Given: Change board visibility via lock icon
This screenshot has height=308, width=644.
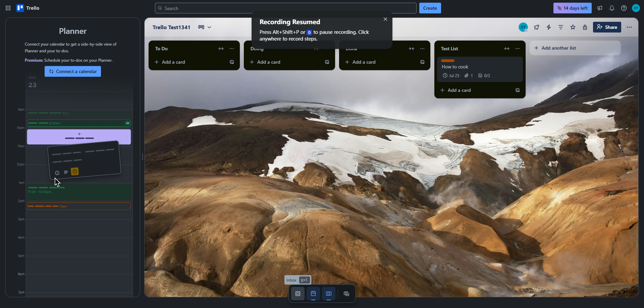Looking at the screenshot, I should click(585, 27).
